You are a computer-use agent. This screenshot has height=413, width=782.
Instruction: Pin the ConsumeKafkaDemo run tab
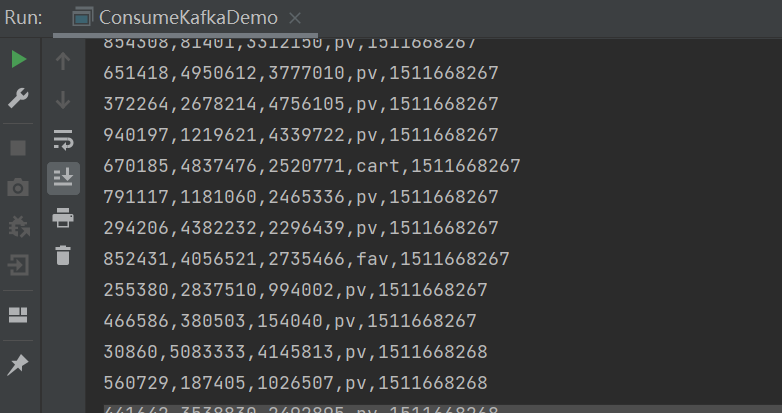tap(18, 365)
